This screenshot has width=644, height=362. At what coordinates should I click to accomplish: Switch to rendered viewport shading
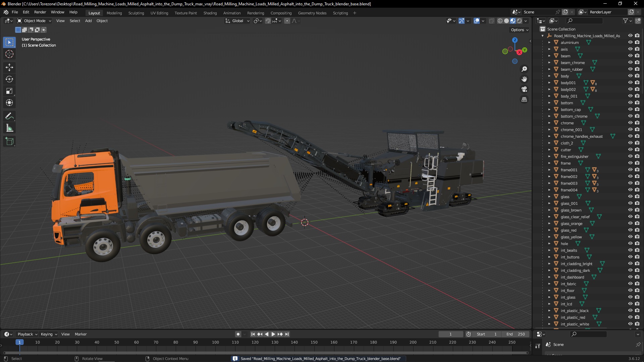(x=519, y=21)
